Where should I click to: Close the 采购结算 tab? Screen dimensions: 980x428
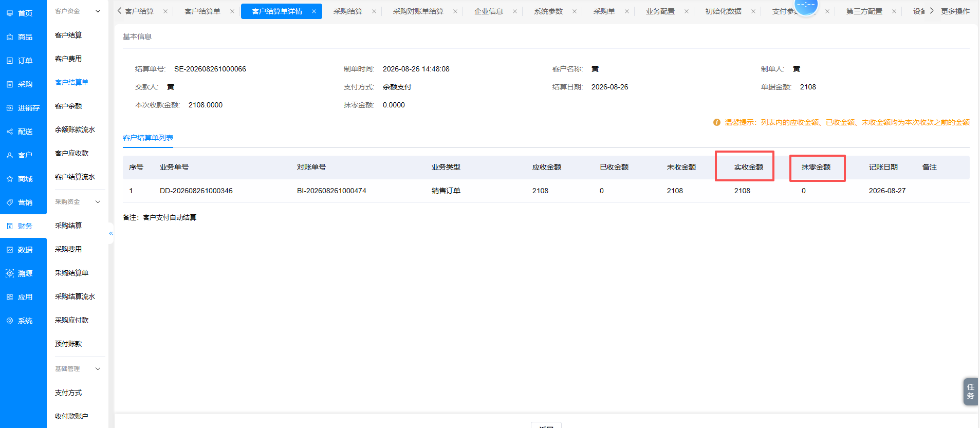tap(374, 11)
